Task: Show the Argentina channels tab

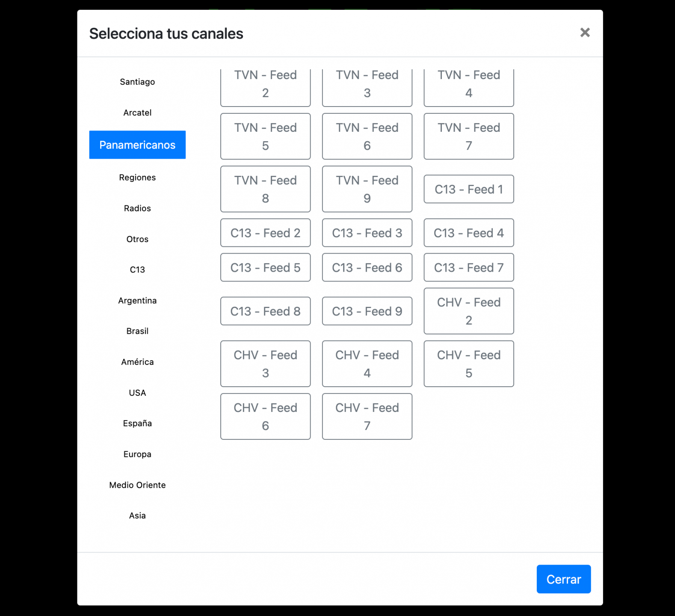Action: tap(137, 300)
